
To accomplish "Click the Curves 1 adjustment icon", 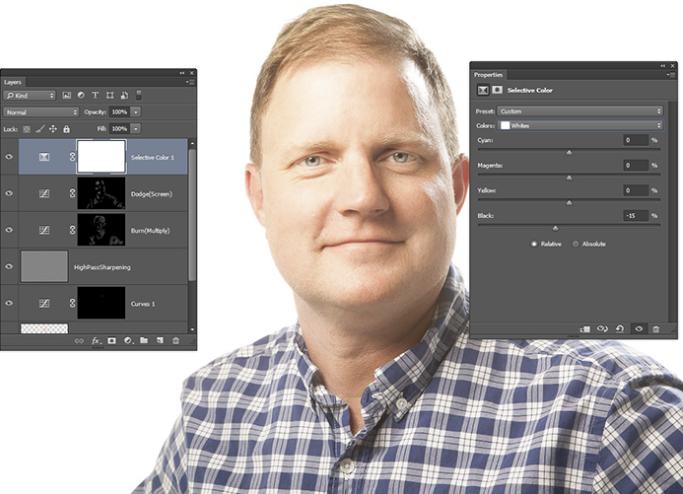I will pos(44,303).
